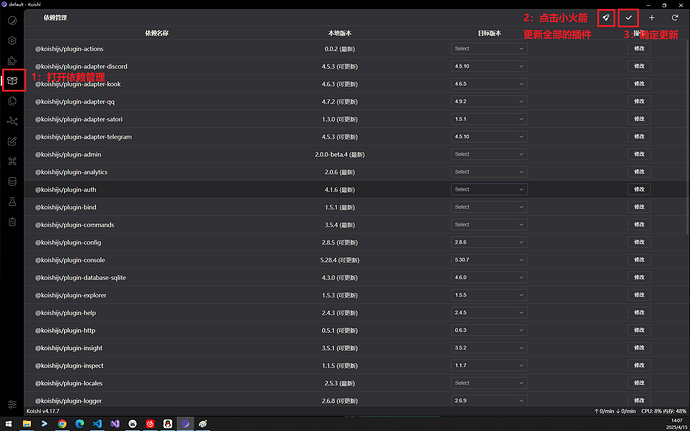Click the 依赖名称 column header
The height and width of the screenshot is (431, 690).
(157, 33)
